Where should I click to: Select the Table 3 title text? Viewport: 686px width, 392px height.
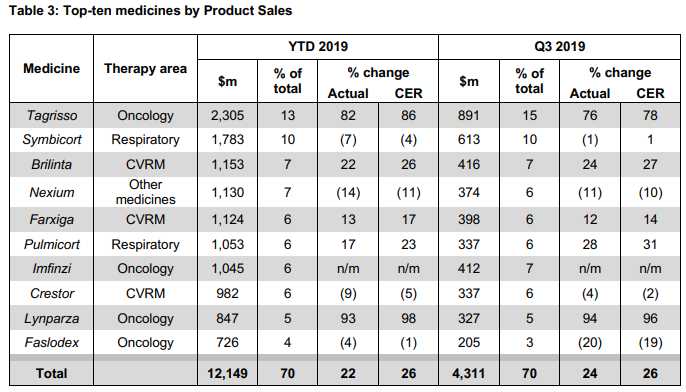click(150, 10)
